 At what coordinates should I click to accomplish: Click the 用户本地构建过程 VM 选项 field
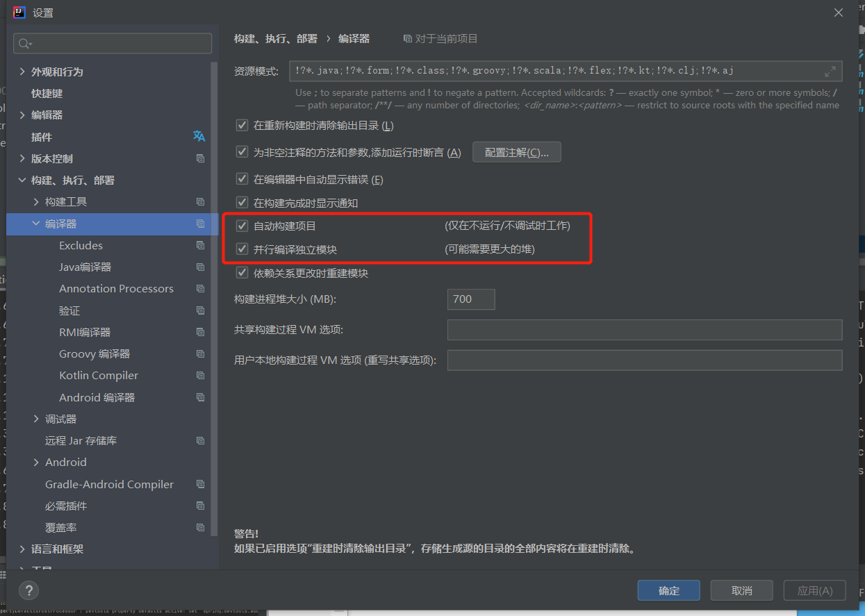645,360
